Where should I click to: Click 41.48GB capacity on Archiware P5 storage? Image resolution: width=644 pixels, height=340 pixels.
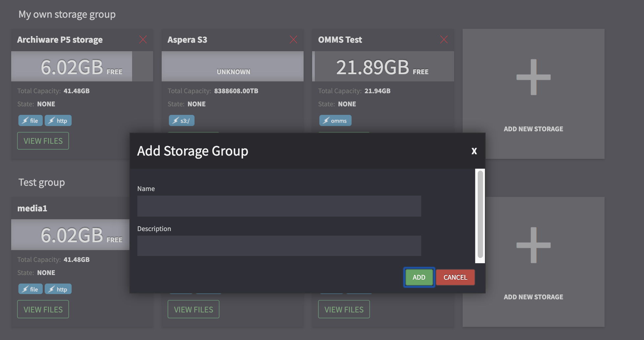pyautogui.click(x=77, y=91)
